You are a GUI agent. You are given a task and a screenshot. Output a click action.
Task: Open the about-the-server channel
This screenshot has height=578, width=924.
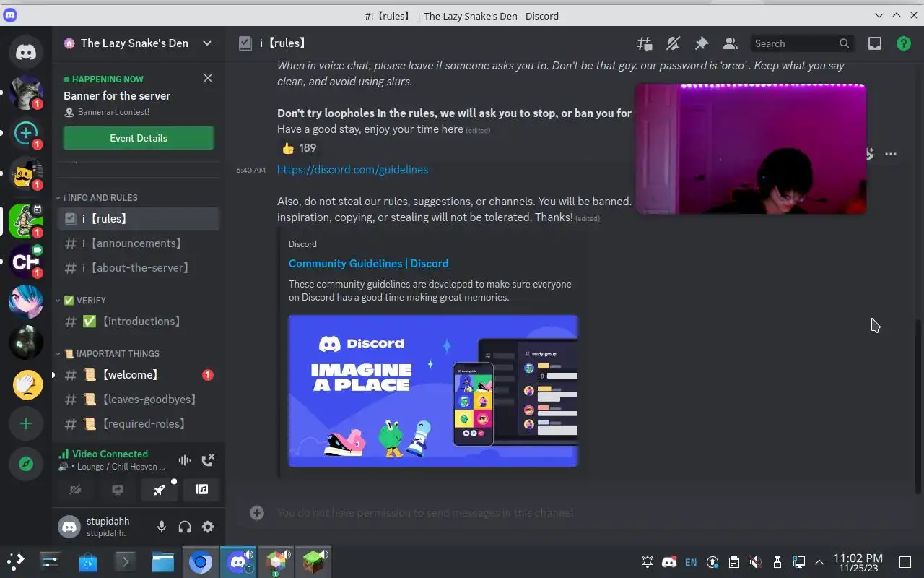138,267
